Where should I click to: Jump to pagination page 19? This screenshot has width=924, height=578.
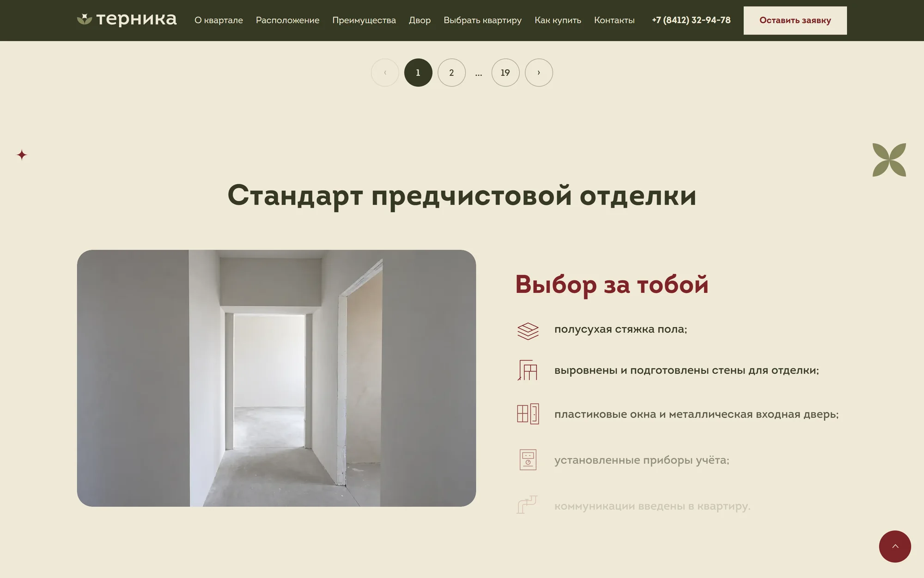point(505,73)
